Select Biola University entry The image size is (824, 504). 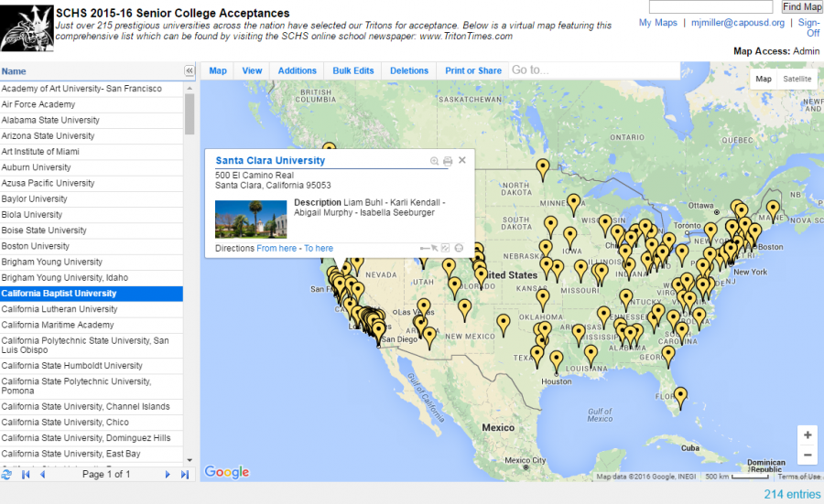click(x=92, y=215)
